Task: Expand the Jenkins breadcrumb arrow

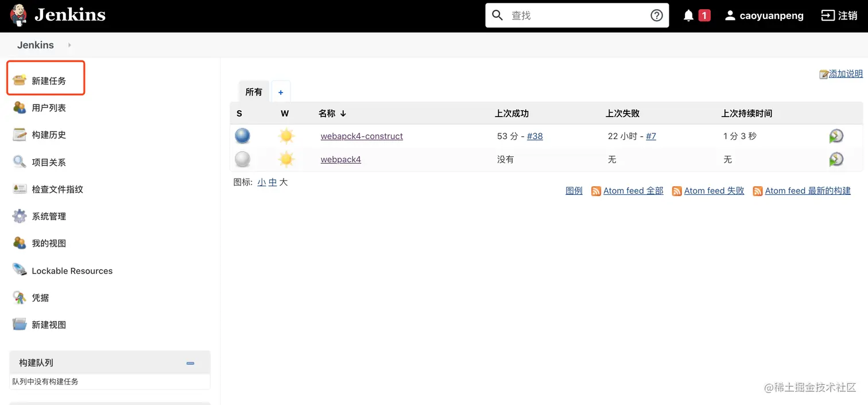Action: click(69, 45)
